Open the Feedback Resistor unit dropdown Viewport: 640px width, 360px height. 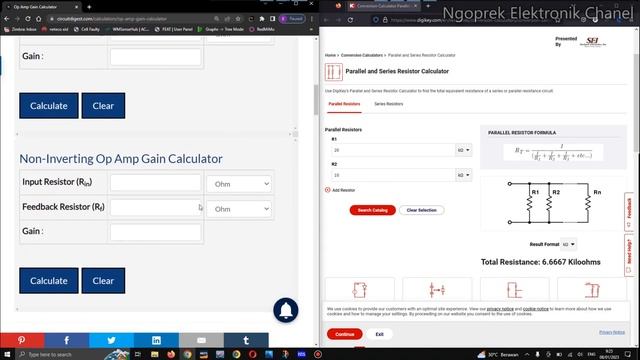(239, 209)
